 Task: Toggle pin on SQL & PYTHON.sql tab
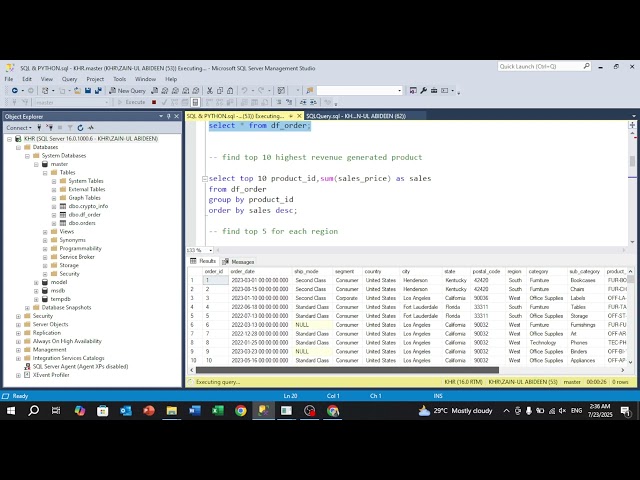click(x=291, y=116)
